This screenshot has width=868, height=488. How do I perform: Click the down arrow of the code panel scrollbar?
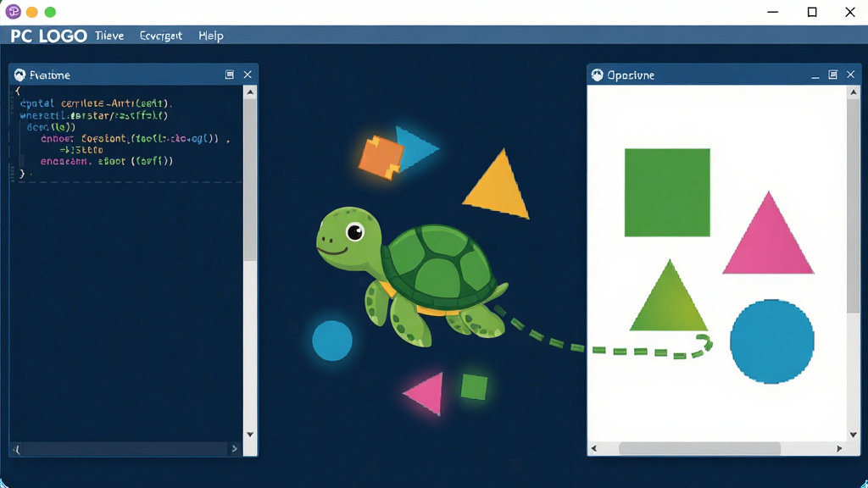tap(250, 435)
